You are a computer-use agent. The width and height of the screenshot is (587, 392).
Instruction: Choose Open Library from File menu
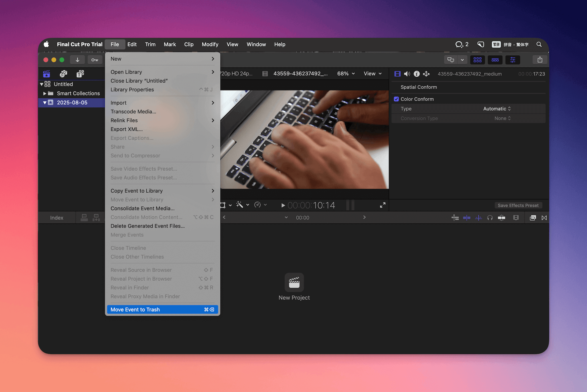click(x=162, y=72)
